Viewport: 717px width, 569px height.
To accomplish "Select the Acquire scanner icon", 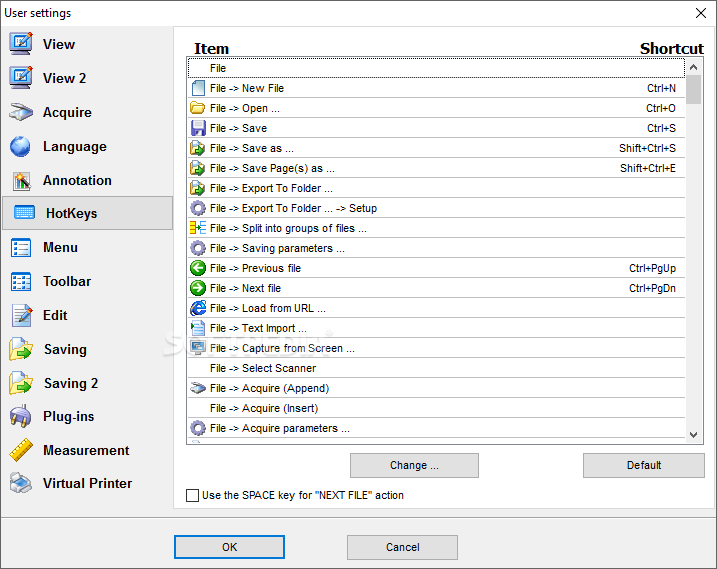I will pos(21,112).
